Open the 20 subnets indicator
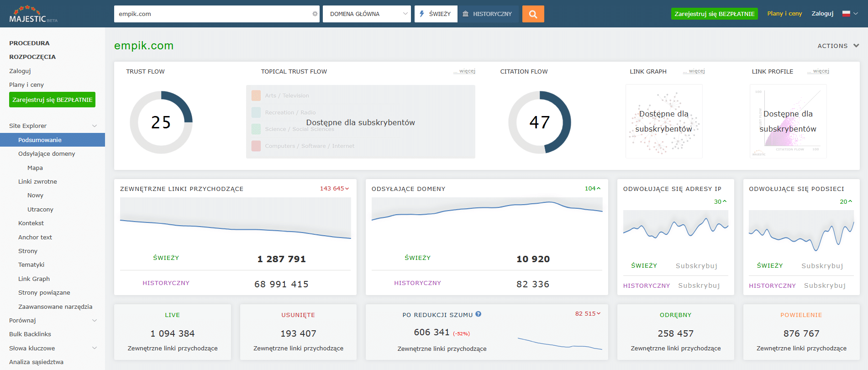 [846, 201]
